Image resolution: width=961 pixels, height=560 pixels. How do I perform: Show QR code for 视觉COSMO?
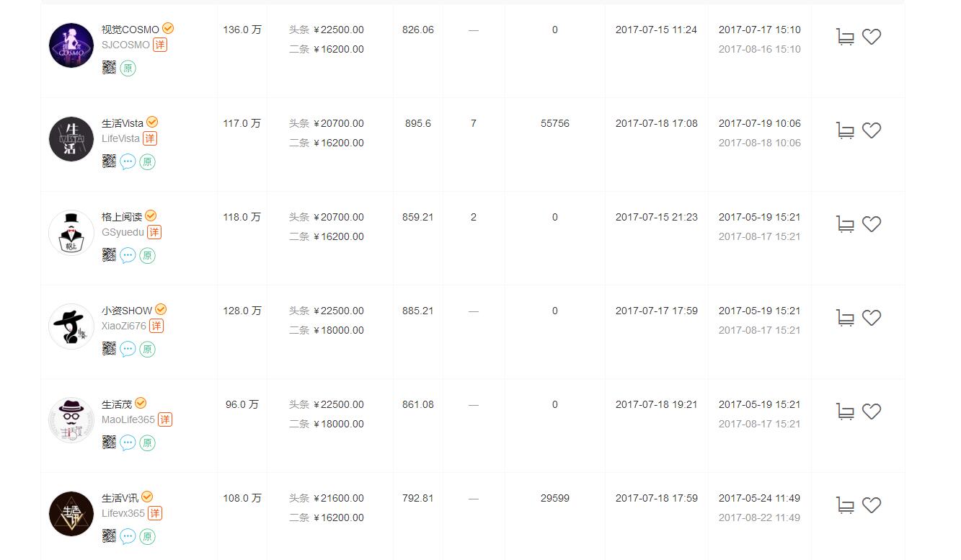tap(109, 68)
